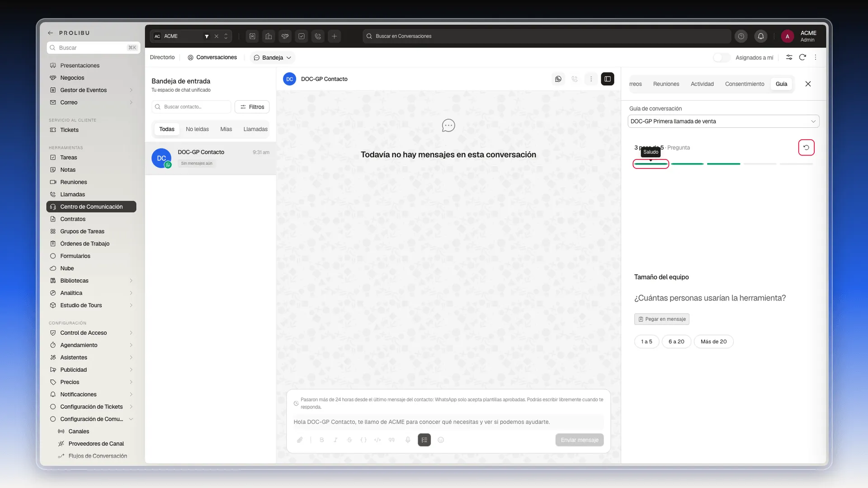Viewport: 868px width, 488px height.
Task: Toggle the side panel layout icon
Action: [x=608, y=79]
